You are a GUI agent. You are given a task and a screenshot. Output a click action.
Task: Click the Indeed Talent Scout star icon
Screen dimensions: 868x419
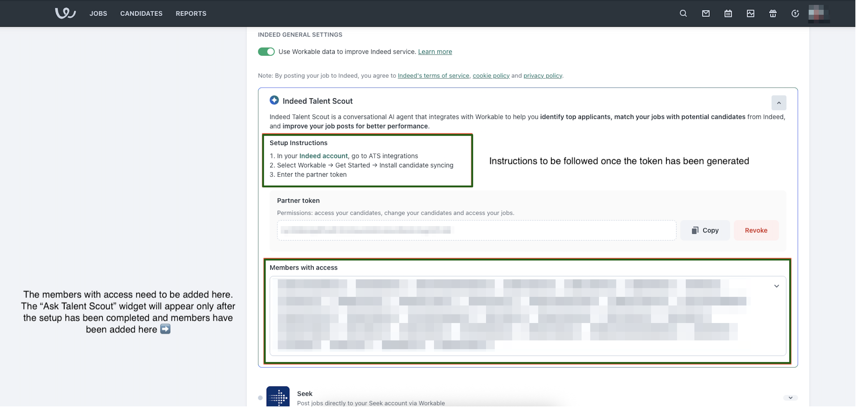click(274, 100)
